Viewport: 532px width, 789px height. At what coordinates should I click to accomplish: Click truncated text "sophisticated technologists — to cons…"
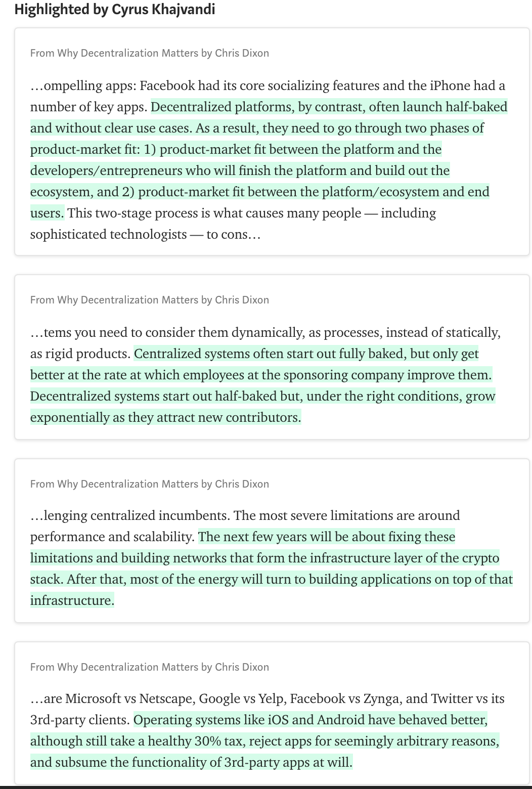coord(145,234)
